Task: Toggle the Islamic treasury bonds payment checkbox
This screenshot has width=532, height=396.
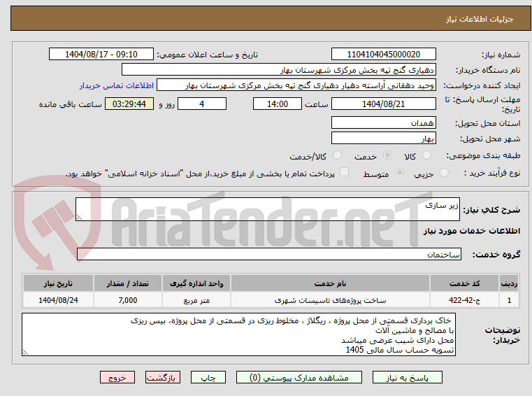Action: coord(345,172)
